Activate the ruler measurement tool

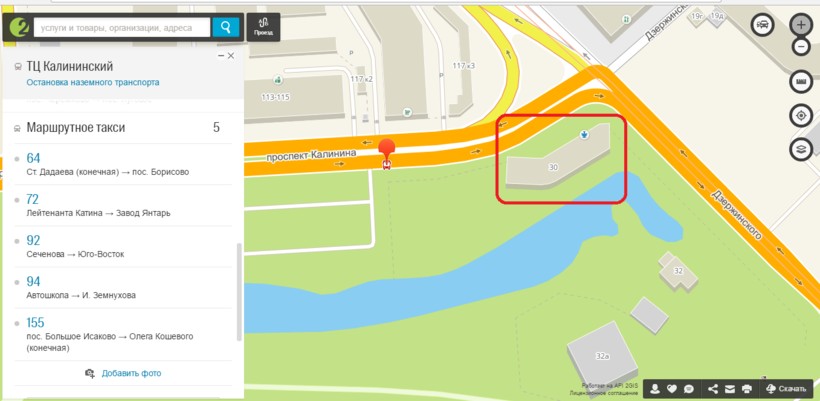click(x=801, y=82)
